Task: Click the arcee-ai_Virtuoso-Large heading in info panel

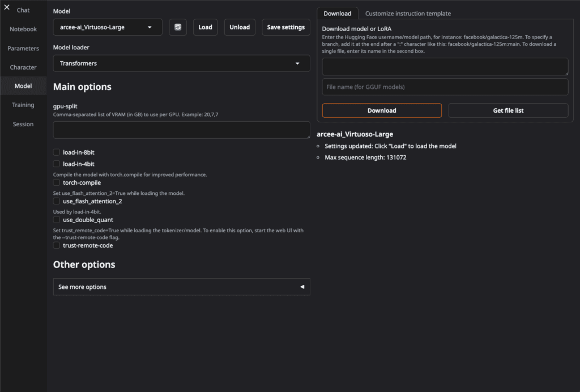Action: pos(355,134)
